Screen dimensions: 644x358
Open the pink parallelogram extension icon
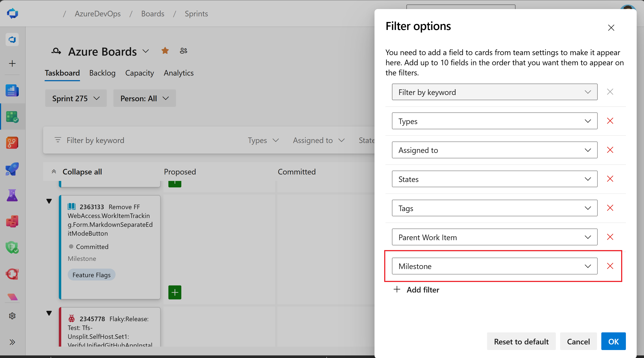pyautogui.click(x=12, y=297)
